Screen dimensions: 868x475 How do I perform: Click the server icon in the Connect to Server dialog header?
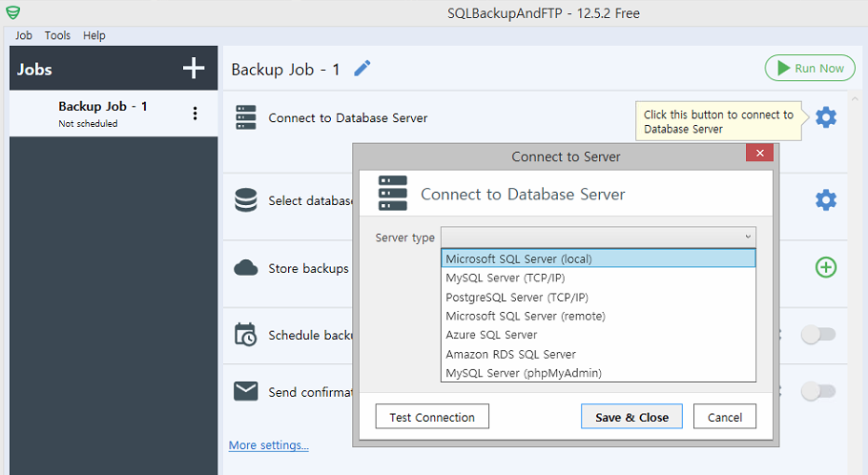pyautogui.click(x=392, y=194)
